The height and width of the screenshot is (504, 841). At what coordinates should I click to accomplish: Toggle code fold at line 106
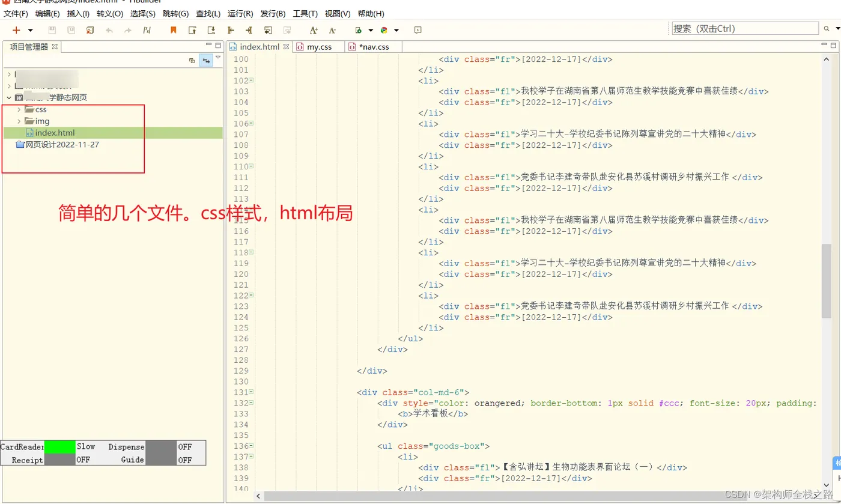coord(251,123)
